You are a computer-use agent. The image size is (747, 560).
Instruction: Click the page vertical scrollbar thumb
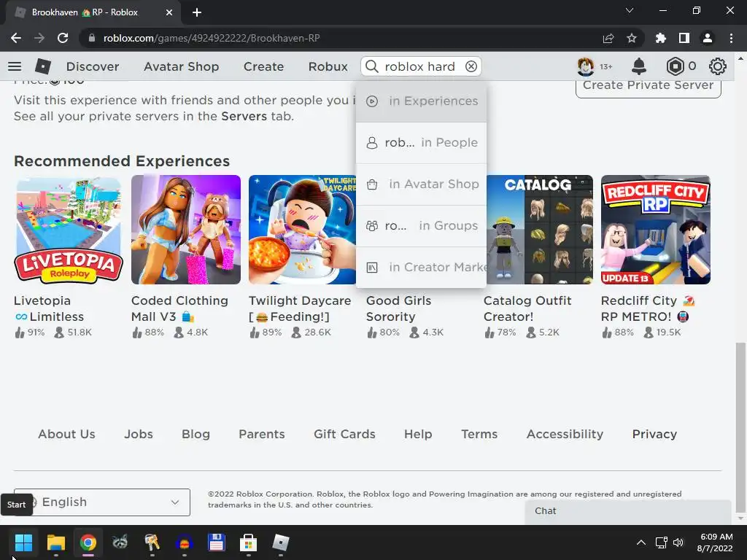point(740,429)
